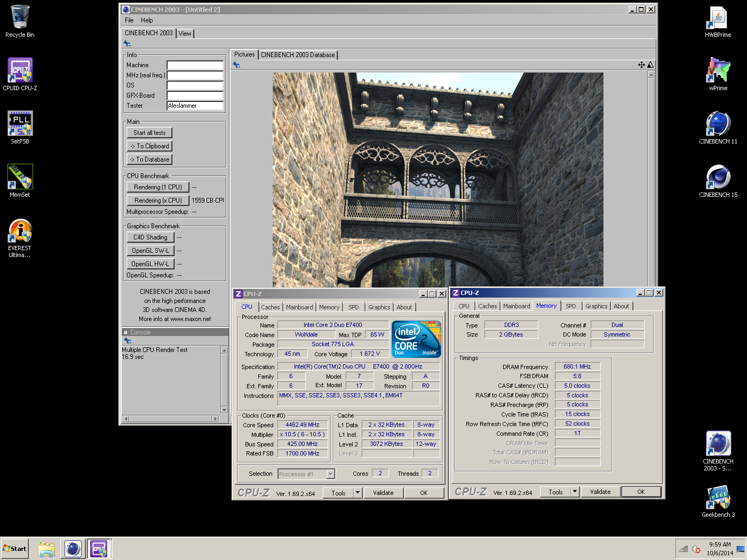Click the Intel Core 2 Duo logo
Screen dimensions: 747x560
[x=416, y=339]
